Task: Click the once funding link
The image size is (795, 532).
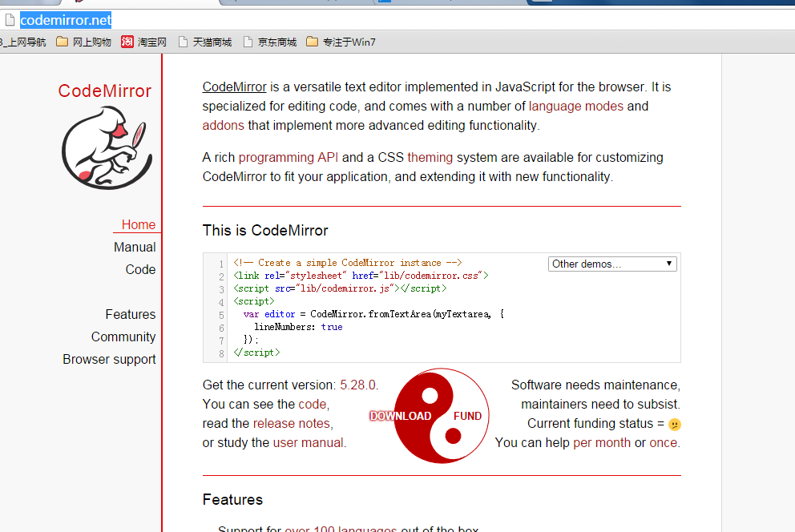Action: click(x=664, y=443)
